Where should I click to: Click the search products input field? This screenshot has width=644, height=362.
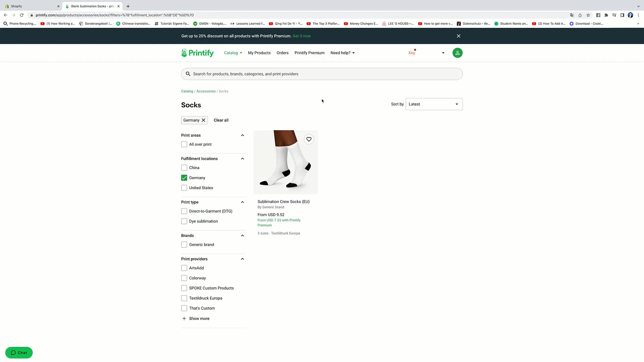coord(322,74)
